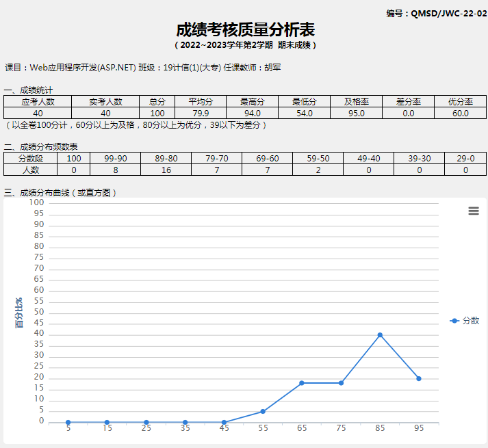Click the 优分率 value 60.0 cell
The width and height of the screenshot is (488, 448).
459,113
